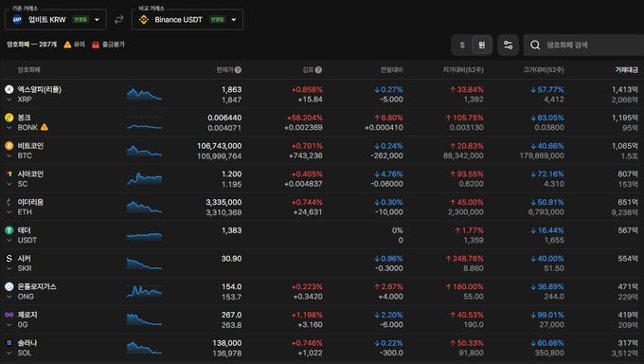Expand the ETH row chevron
644x364 pixels.
[9, 212]
